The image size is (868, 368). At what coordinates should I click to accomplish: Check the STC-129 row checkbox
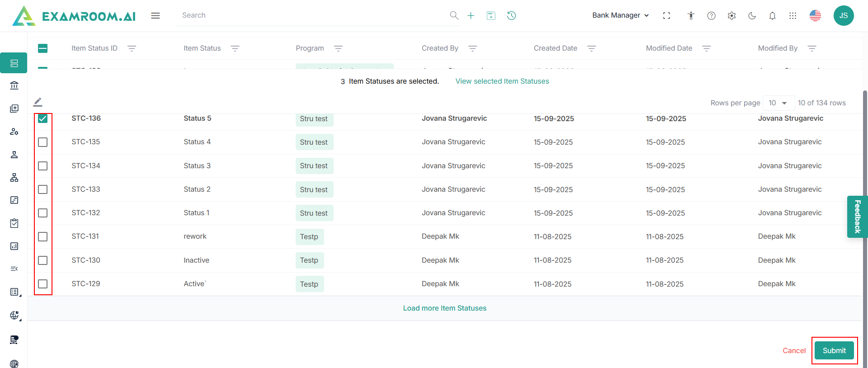43,284
